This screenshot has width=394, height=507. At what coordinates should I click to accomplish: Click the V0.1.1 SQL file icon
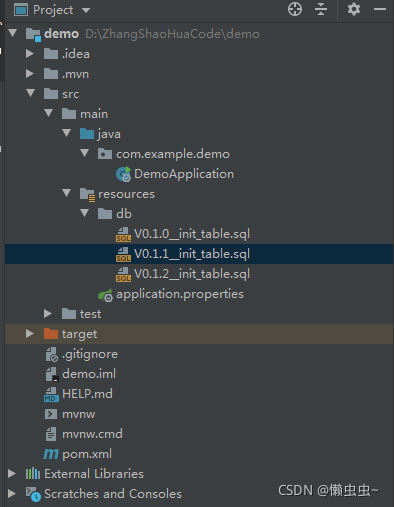click(123, 254)
